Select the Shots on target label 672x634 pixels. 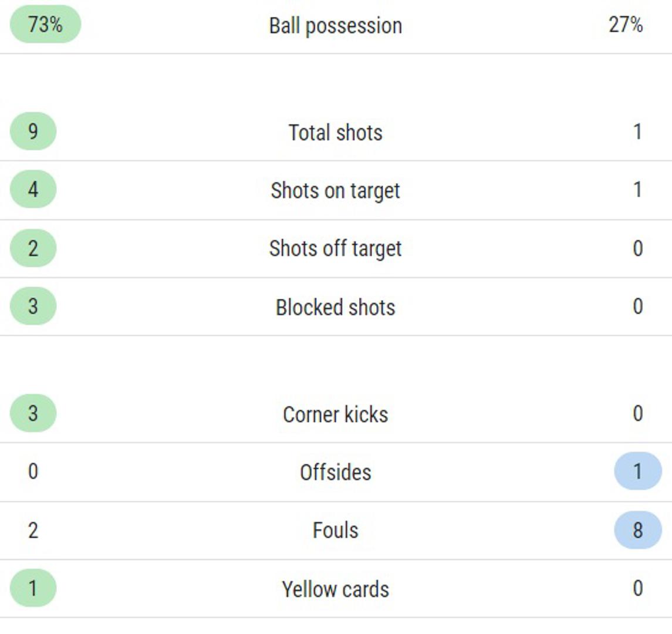(335, 191)
